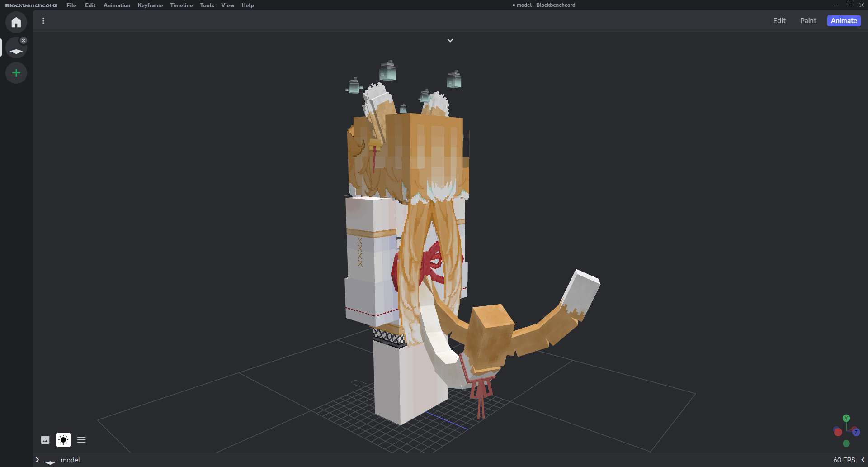Close the model tab in sidebar

point(24,40)
